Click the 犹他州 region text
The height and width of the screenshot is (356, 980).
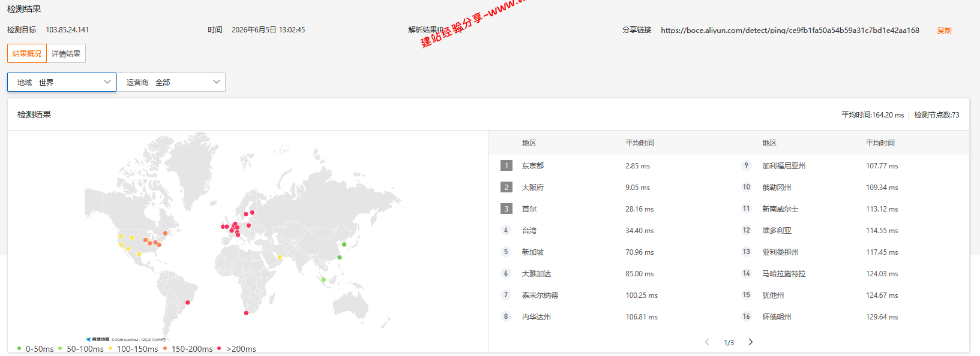coord(773,295)
